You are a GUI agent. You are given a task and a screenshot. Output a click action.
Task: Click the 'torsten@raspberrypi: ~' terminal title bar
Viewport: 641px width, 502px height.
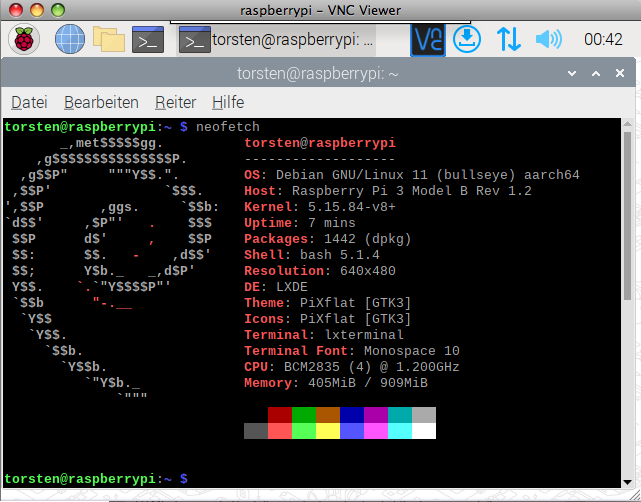point(318,74)
